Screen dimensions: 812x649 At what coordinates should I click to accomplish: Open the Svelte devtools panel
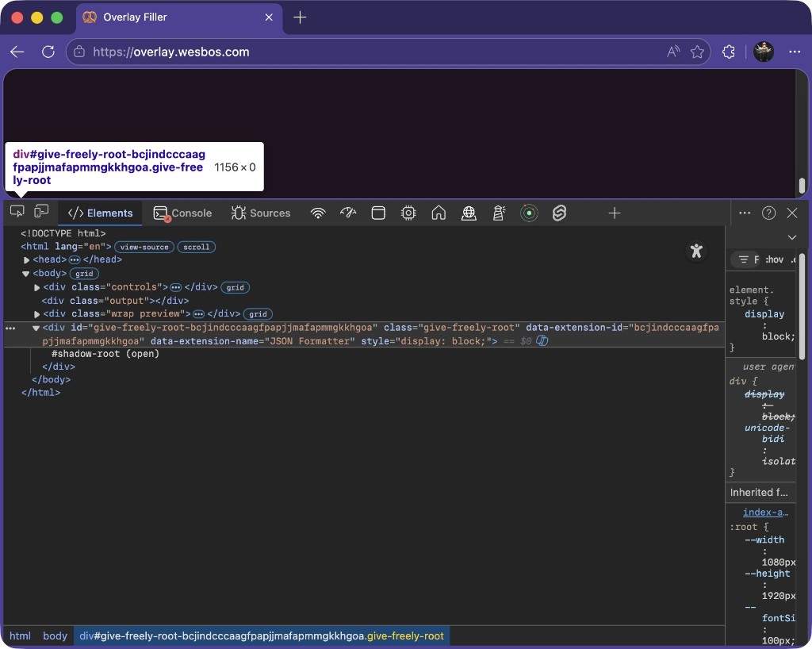[559, 213]
